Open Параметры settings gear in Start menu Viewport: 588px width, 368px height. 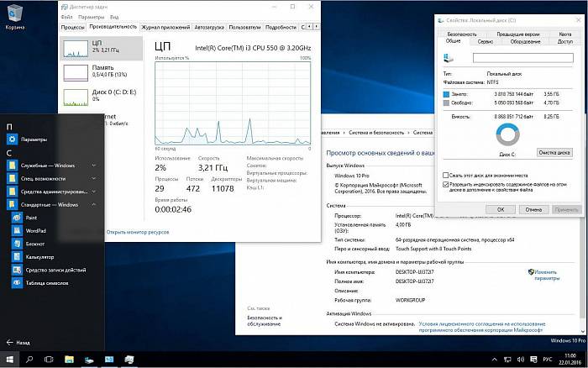34,139
